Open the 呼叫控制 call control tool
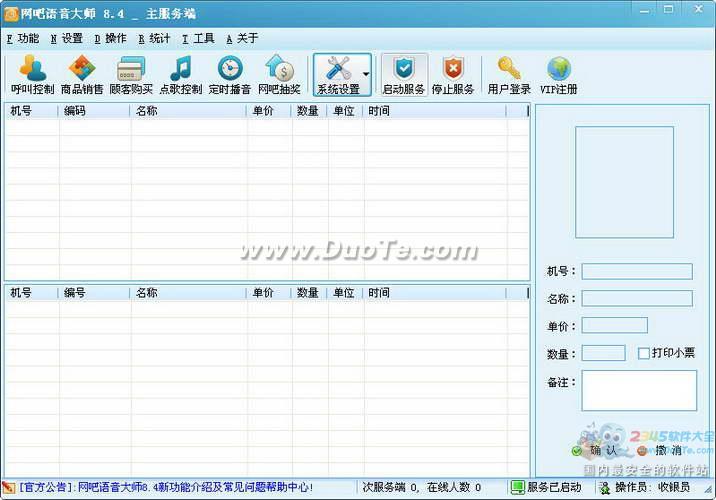 [33, 75]
